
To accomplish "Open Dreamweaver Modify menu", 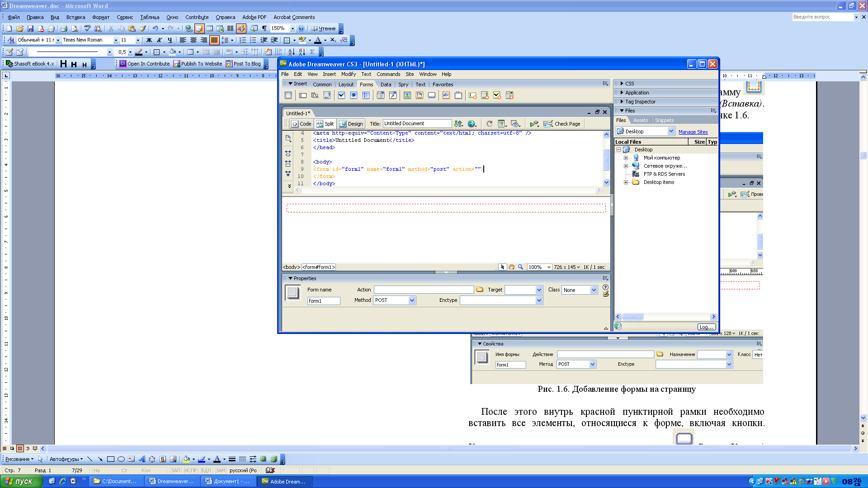I will point(349,74).
